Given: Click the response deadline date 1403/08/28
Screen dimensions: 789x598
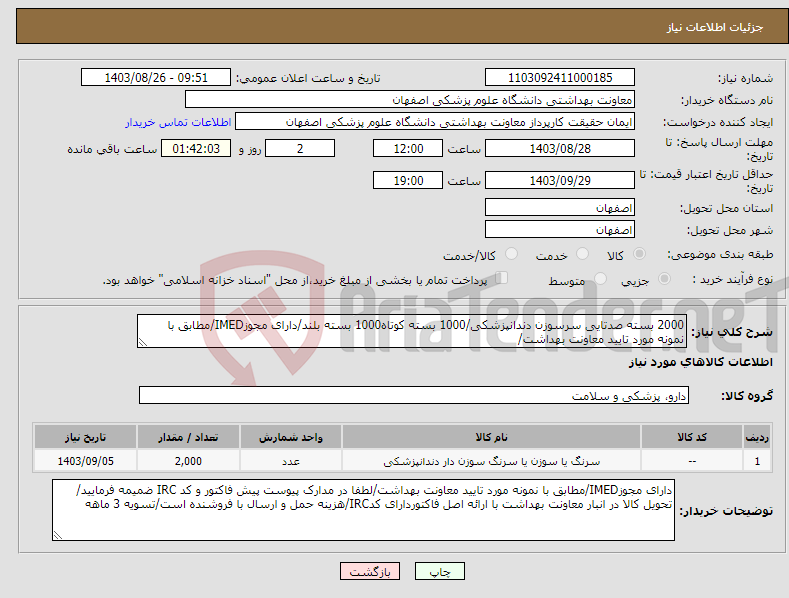Looking at the screenshot, I should click(x=560, y=148).
